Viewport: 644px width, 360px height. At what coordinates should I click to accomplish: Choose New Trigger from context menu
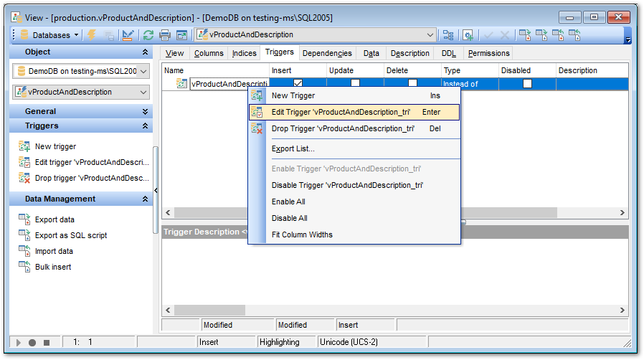coord(354,95)
